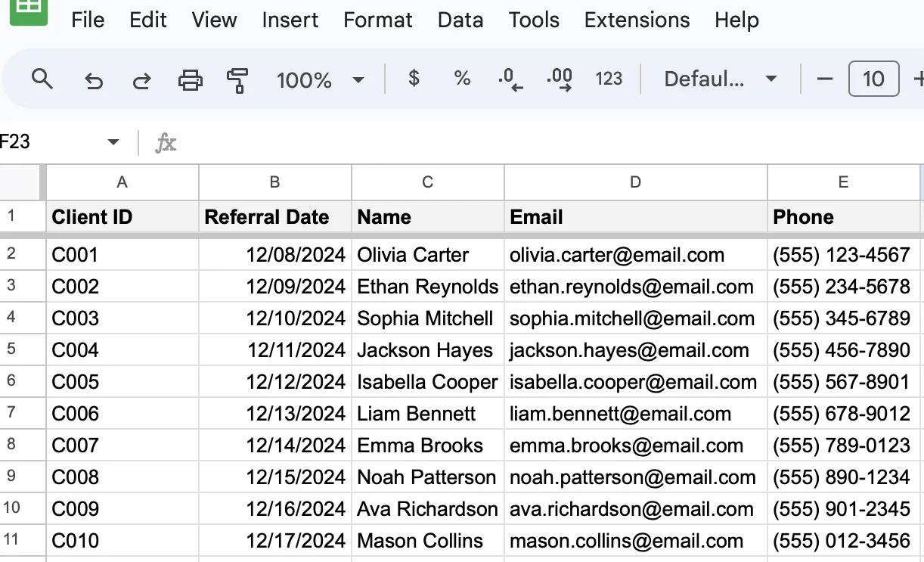The image size is (924, 562).
Task: Open the Data menu
Action: 460,20
